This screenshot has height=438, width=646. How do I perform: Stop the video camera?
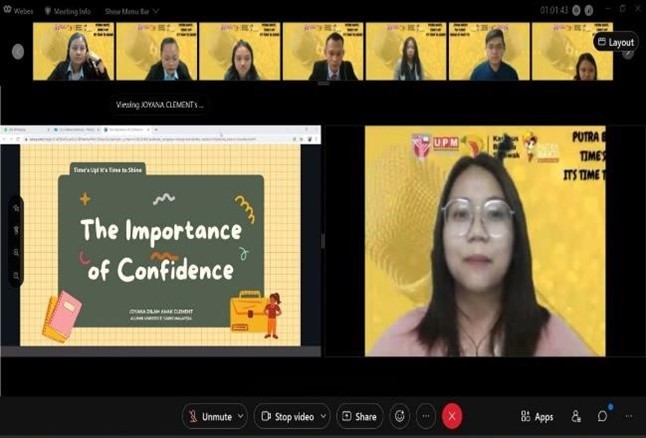(287, 417)
